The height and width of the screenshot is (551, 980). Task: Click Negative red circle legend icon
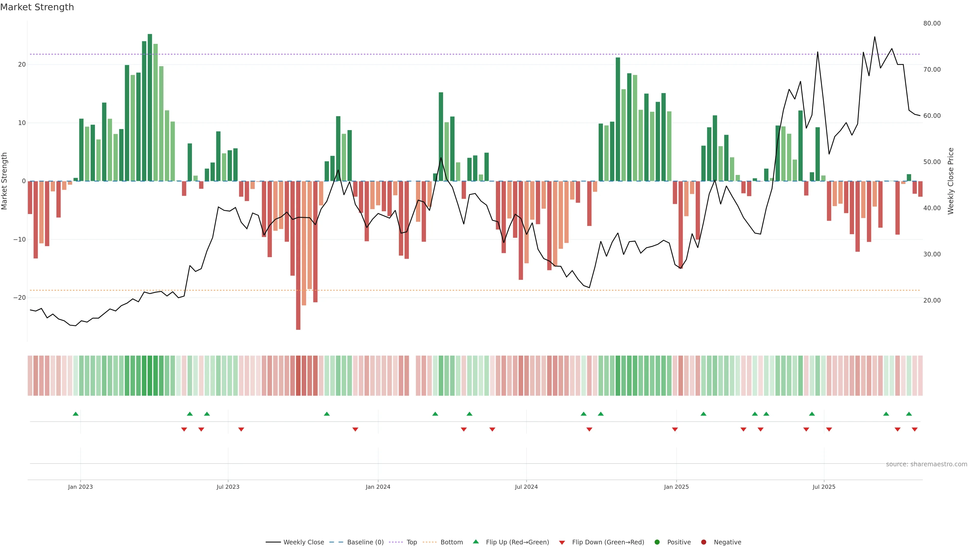tap(703, 542)
